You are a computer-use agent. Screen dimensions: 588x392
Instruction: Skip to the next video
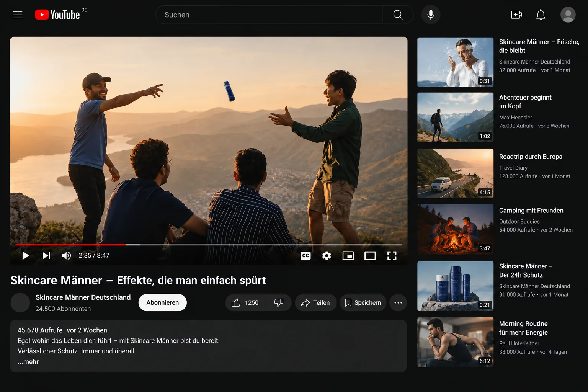tap(46, 255)
